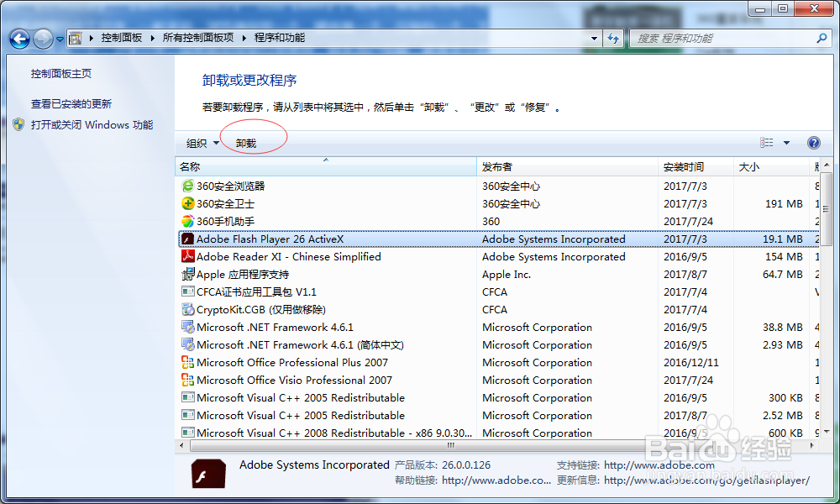Click the greyed forward arrow button
This screenshot has width=840, height=504.
44,39
